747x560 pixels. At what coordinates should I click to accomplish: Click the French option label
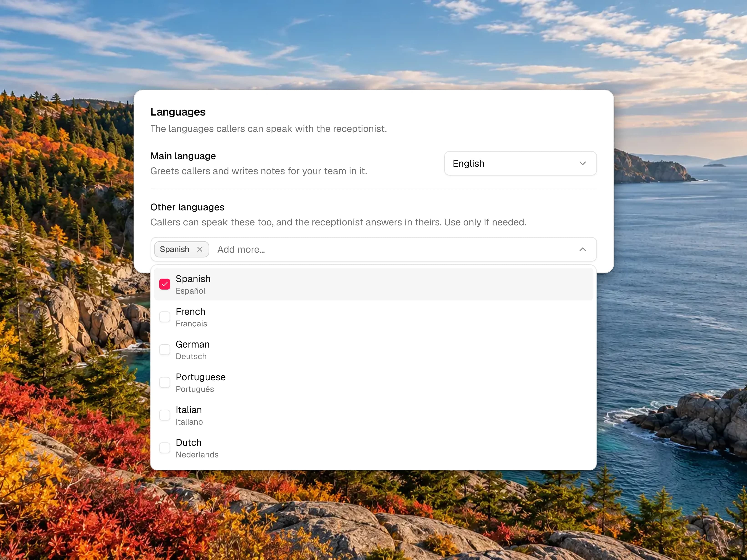pyautogui.click(x=190, y=312)
